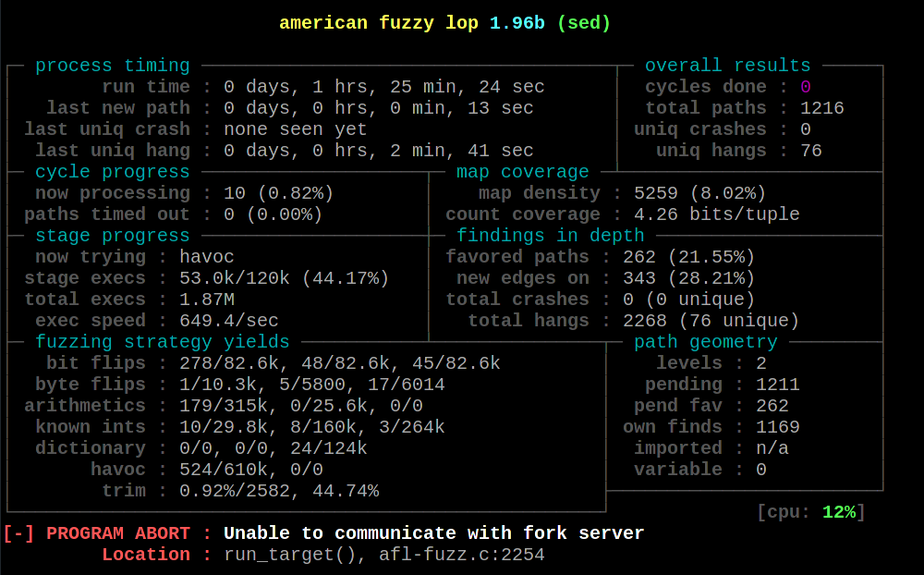Click the red 'PROGRAM ABORT' label
This screenshot has width=924, height=575.
(118, 532)
